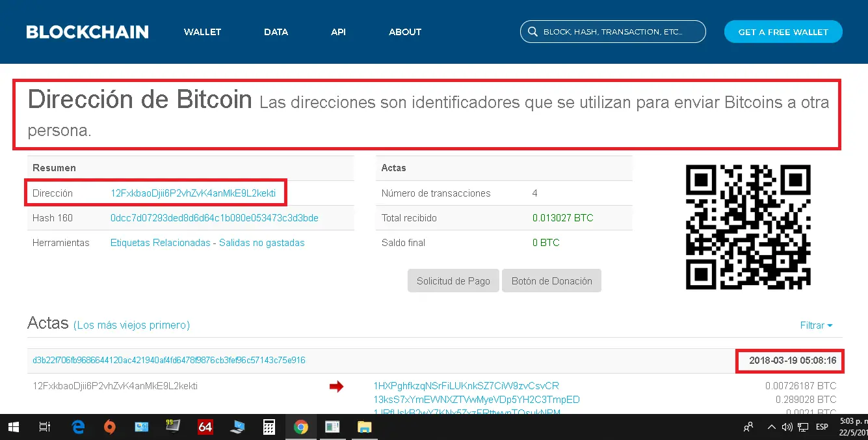The height and width of the screenshot is (440, 868).
Task: Open the Windows Start menu
Action: pos(13,427)
